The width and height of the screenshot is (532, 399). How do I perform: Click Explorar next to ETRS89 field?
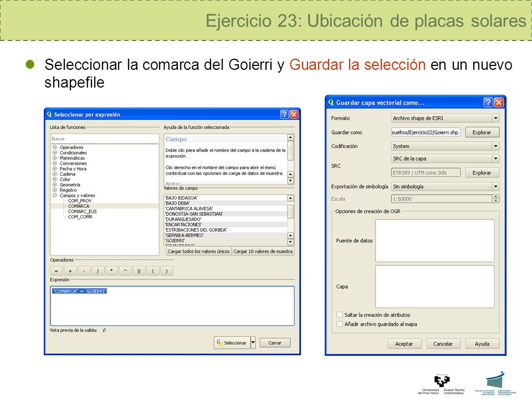tap(482, 173)
